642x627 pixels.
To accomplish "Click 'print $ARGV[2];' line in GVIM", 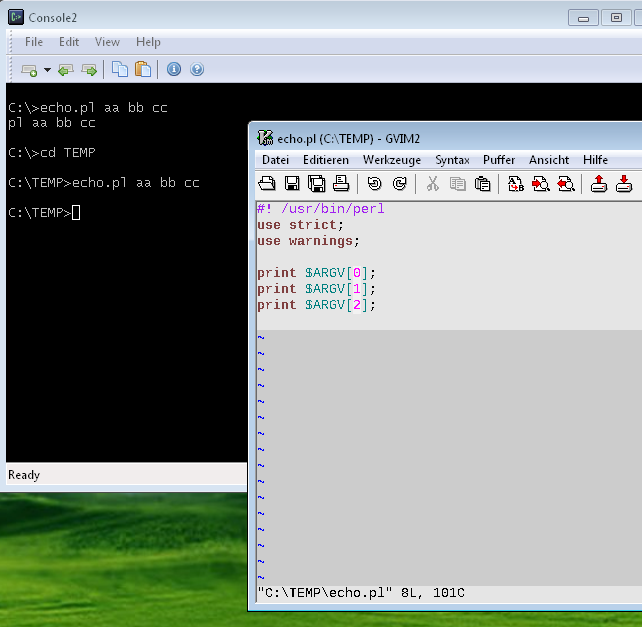I will [x=316, y=305].
